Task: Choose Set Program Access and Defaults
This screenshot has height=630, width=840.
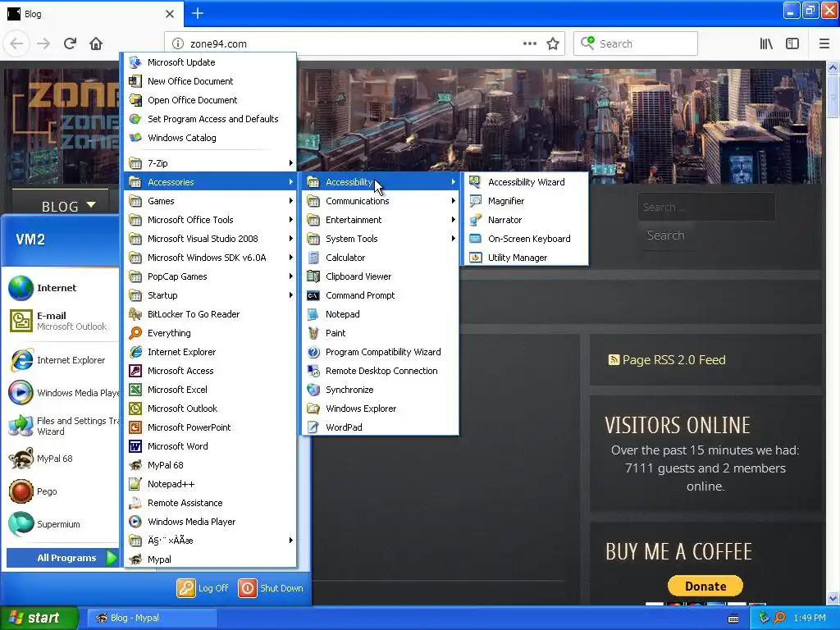Action: click(210, 119)
